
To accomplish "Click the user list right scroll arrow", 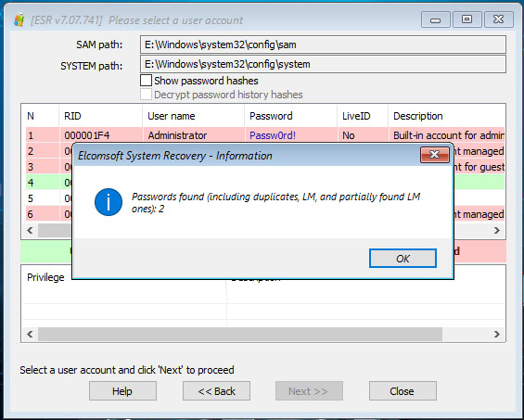I will [x=497, y=230].
